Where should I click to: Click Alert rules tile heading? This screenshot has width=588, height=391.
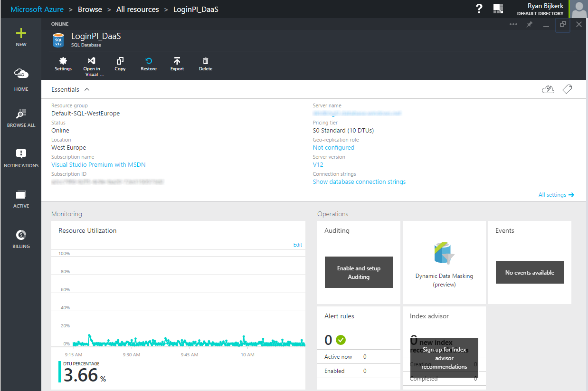(339, 316)
